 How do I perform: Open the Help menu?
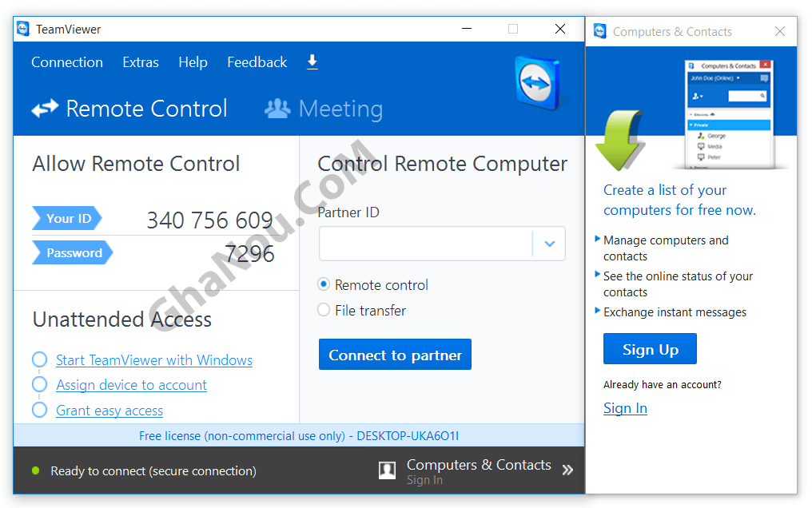(x=193, y=62)
